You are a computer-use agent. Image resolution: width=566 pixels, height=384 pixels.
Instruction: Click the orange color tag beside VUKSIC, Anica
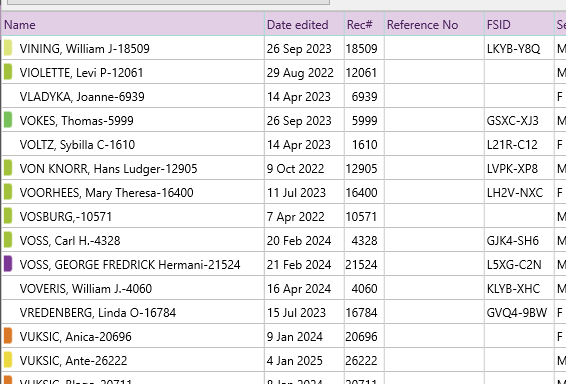click(8, 336)
